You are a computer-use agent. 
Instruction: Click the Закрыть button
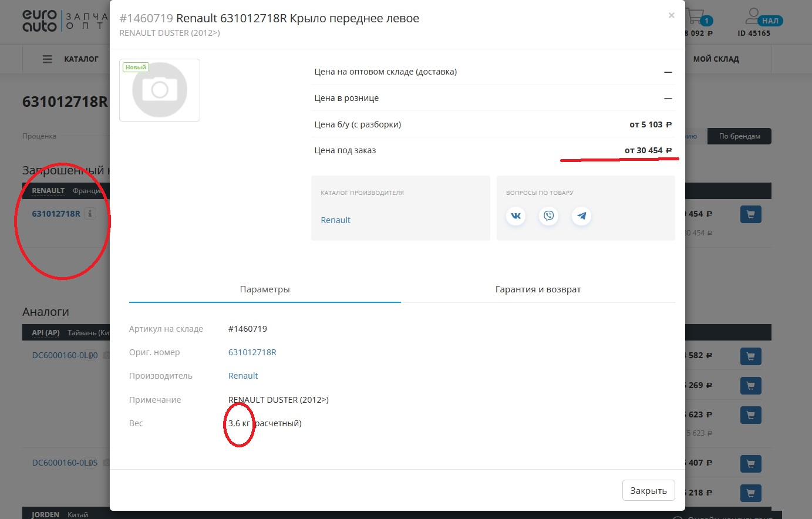pyautogui.click(x=648, y=490)
